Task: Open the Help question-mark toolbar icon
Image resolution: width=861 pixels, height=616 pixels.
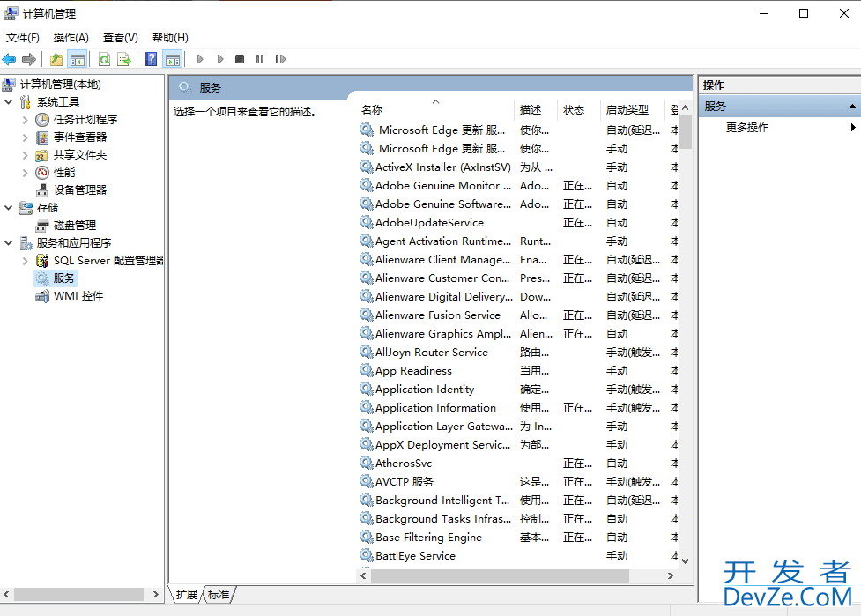Action: (x=151, y=59)
